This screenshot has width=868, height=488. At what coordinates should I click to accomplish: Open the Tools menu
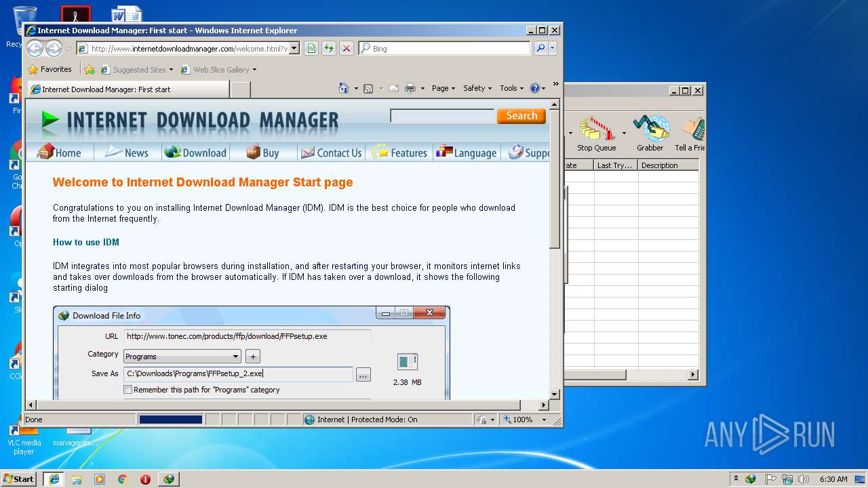coord(512,88)
